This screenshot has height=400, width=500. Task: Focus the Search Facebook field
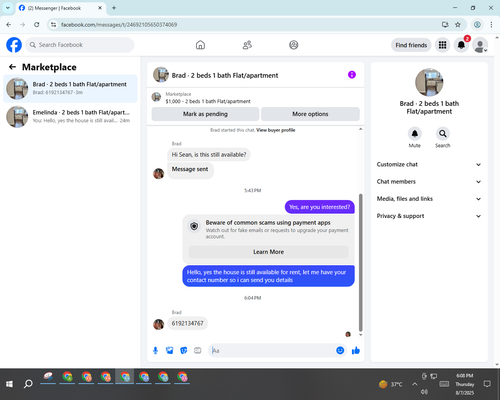coord(80,45)
